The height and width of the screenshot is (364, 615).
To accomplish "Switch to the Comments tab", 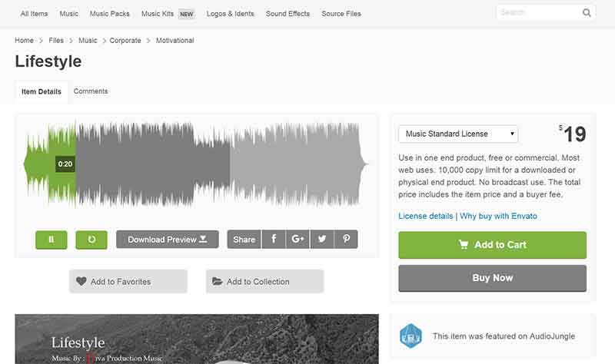I will click(91, 91).
